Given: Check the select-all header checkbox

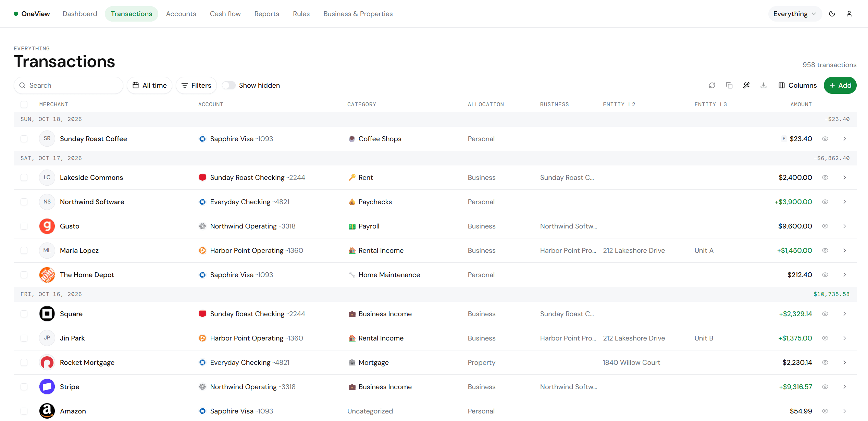Looking at the screenshot, I should [x=24, y=104].
